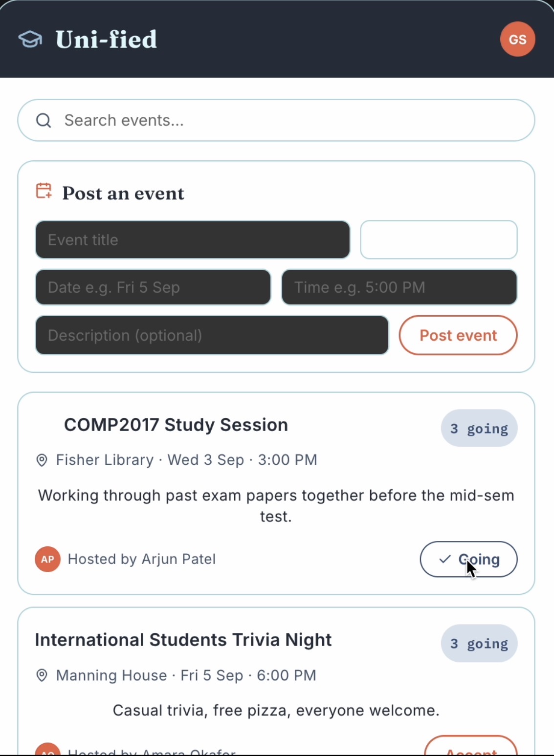
Task: Click the checkmark icon in the Going button
Action: pyautogui.click(x=444, y=559)
